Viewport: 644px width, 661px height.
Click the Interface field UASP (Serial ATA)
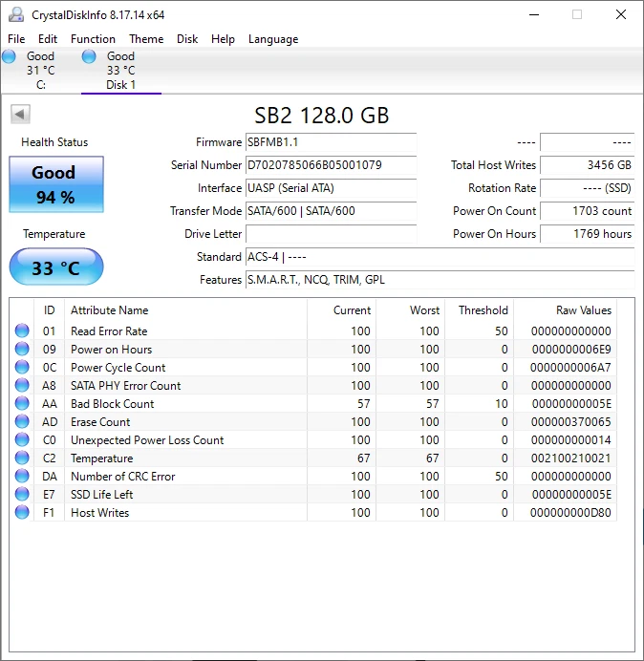click(x=331, y=188)
